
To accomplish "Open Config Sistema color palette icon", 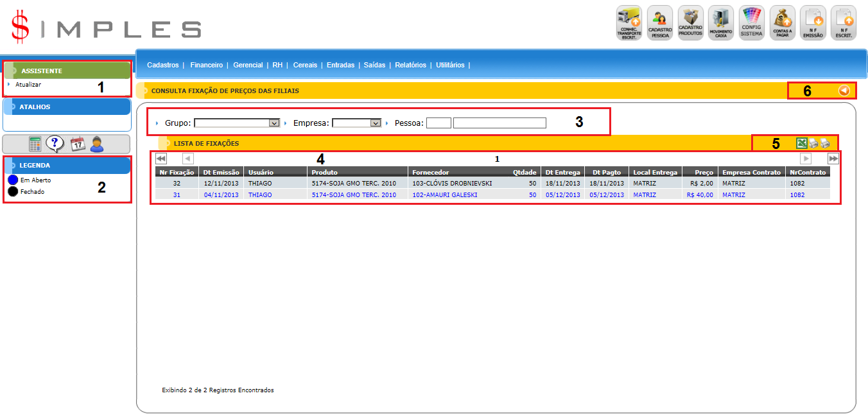I will 751,23.
